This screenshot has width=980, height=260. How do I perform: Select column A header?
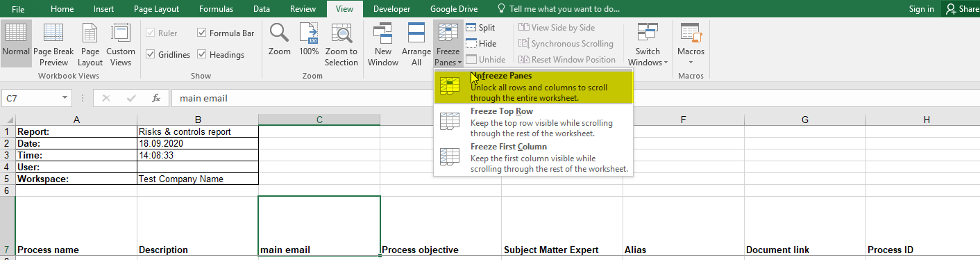[76, 120]
